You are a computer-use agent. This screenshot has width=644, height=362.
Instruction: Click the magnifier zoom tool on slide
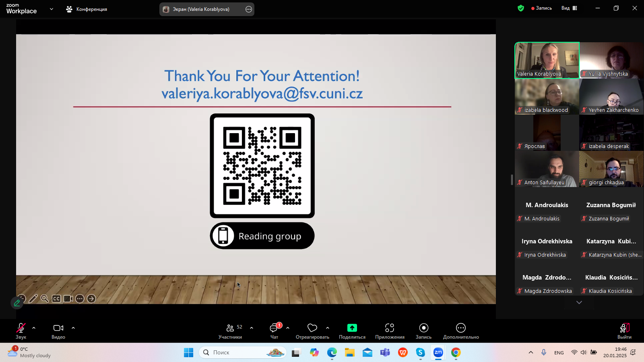(45, 298)
